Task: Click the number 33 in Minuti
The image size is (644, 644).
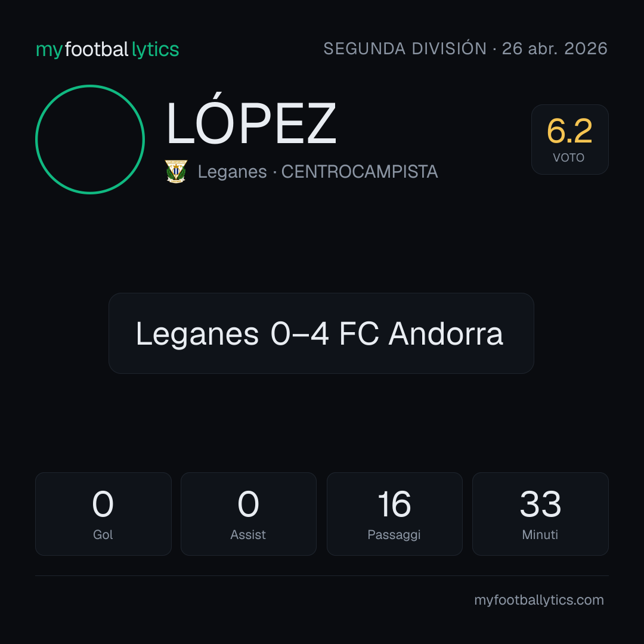Action: [540, 504]
